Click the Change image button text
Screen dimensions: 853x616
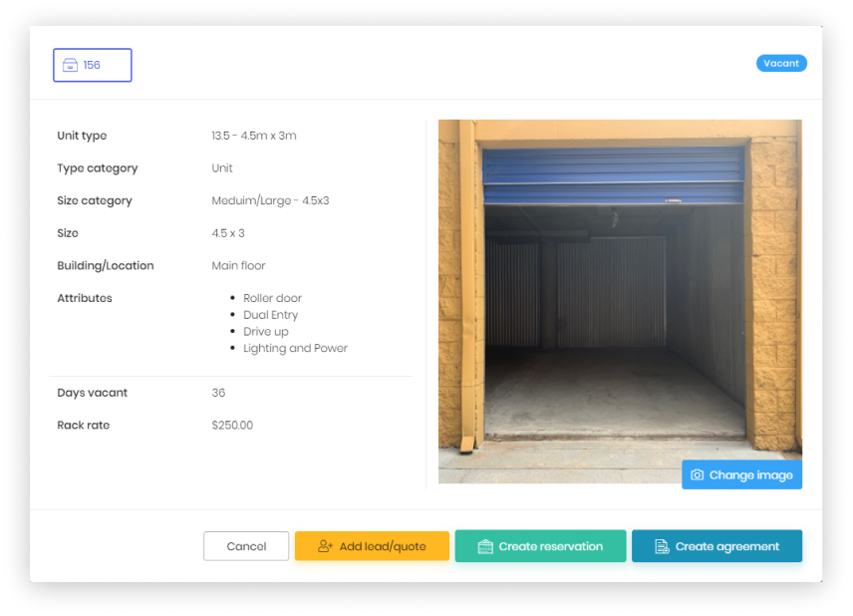[751, 475]
